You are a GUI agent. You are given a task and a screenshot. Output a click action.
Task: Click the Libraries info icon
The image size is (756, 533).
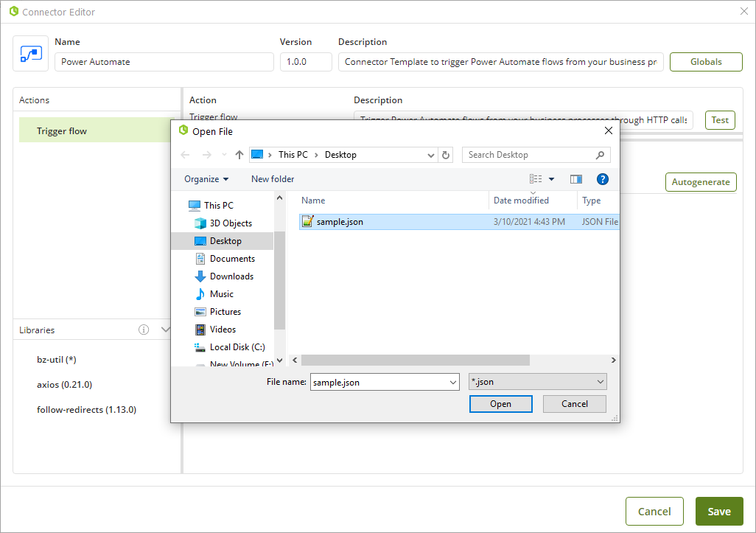click(x=144, y=330)
